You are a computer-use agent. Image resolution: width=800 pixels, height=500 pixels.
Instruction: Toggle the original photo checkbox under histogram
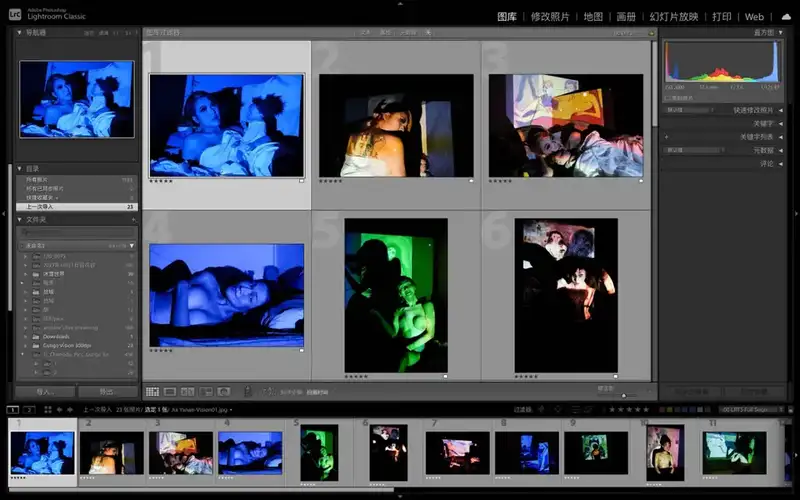pyautogui.click(x=667, y=97)
